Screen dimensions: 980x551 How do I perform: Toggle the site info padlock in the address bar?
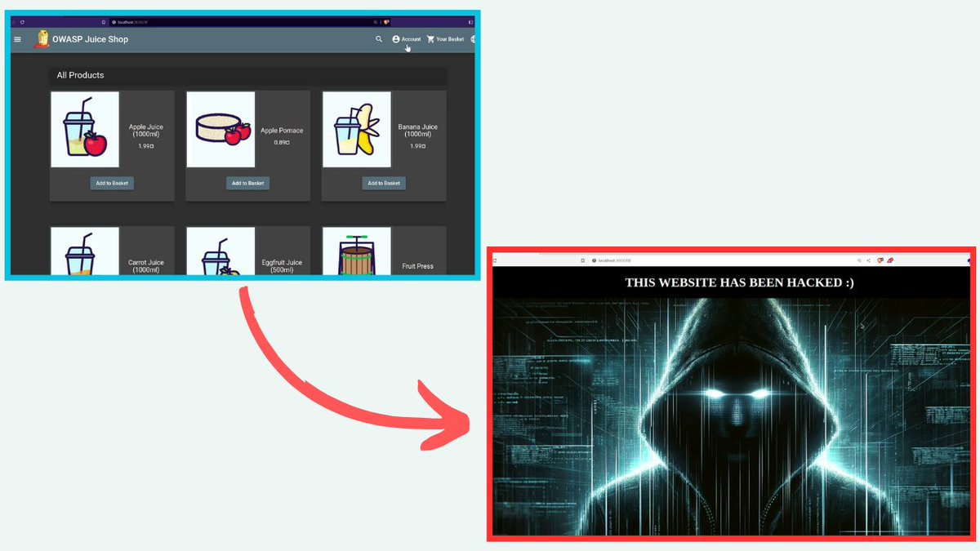pos(114,22)
